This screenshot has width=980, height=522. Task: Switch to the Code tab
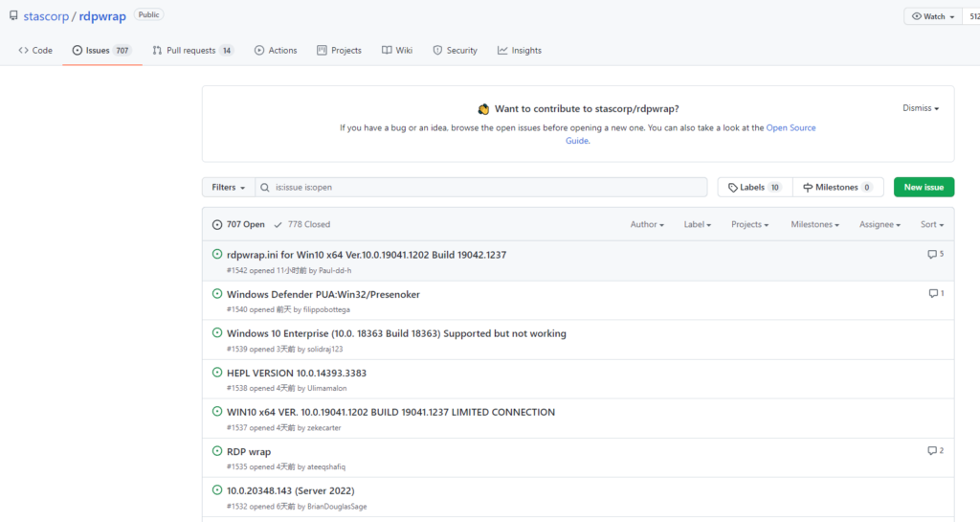(35, 51)
